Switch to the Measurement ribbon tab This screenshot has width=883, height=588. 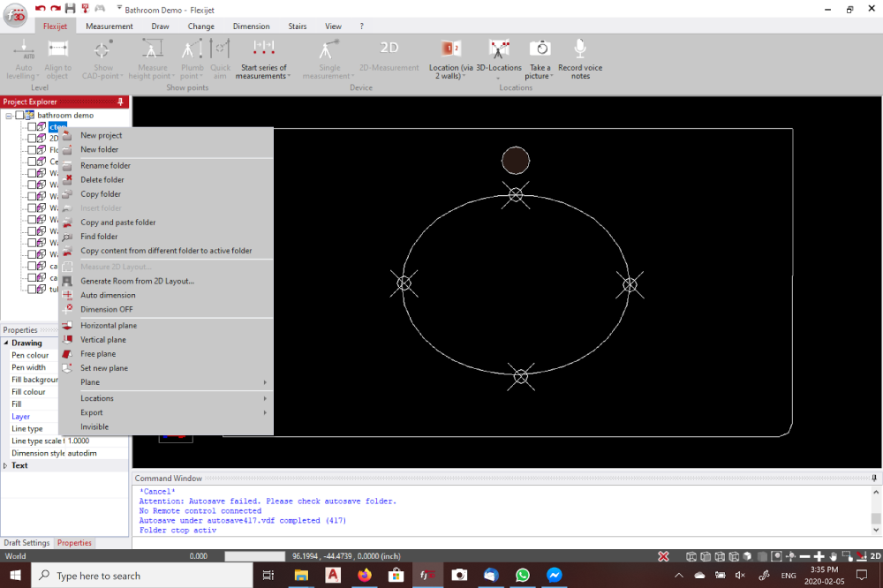point(109,26)
